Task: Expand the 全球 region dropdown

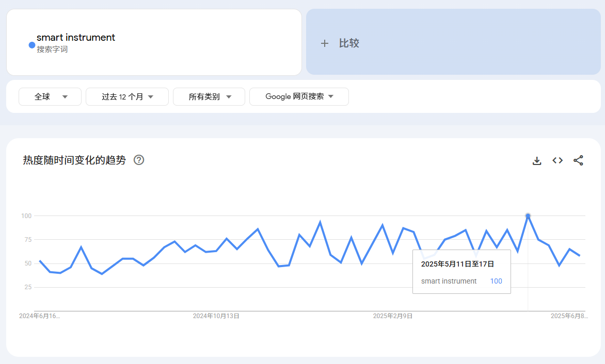Action: pos(50,97)
